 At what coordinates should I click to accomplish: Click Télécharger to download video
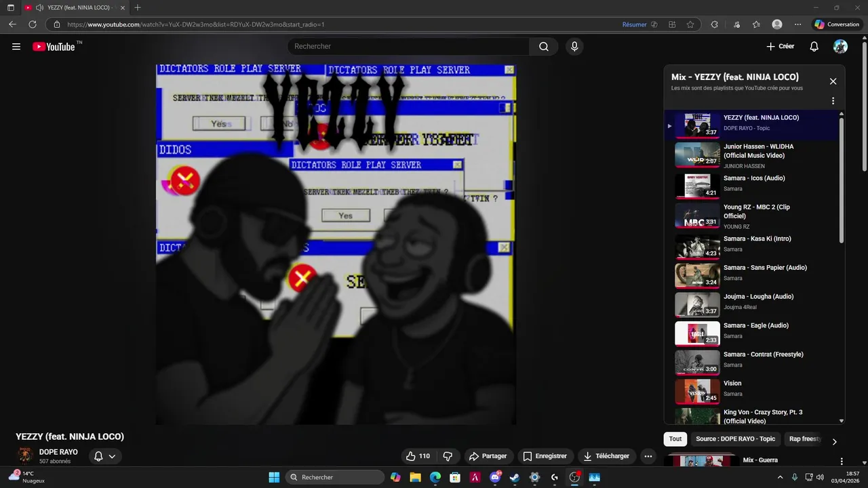606,456
